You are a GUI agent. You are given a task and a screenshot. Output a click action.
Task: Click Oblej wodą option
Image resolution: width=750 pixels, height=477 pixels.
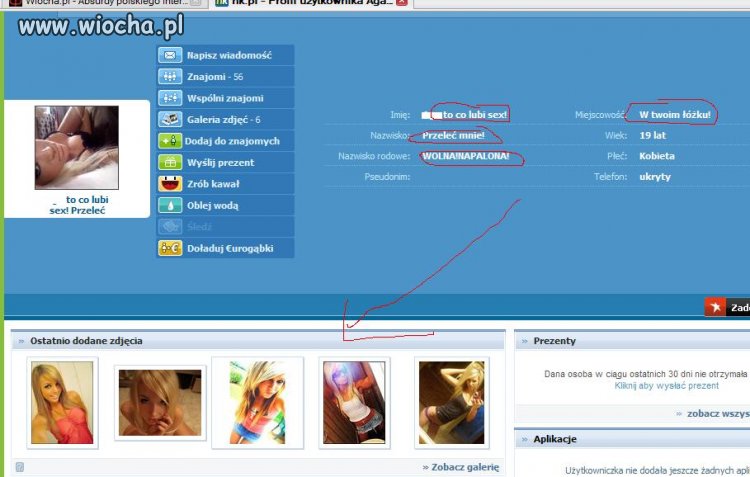coord(212,205)
